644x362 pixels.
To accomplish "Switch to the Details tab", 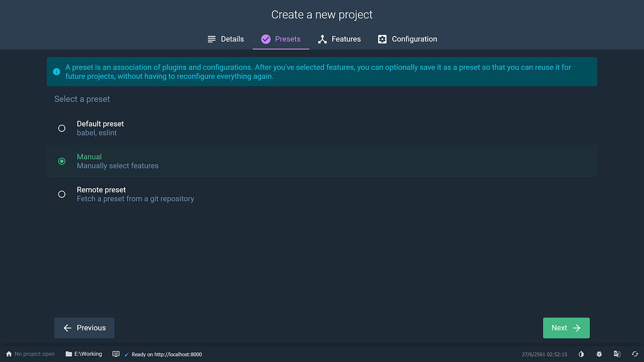I will click(x=225, y=39).
